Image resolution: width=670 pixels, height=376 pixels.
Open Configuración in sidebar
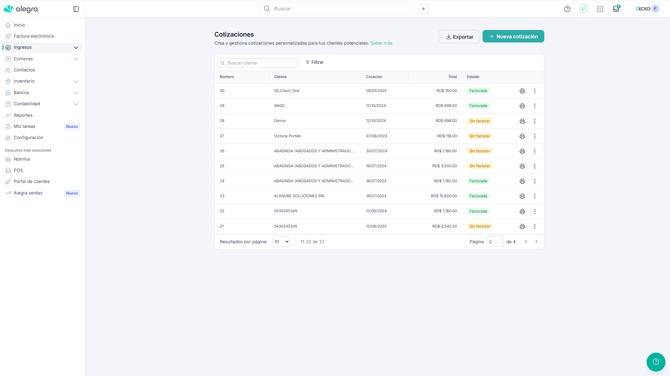[x=28, y=138]
